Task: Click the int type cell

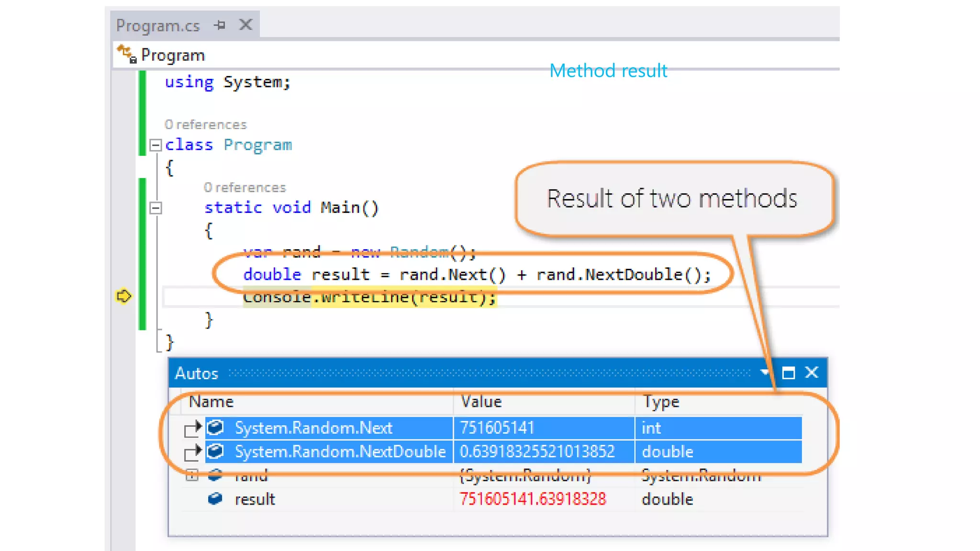Action: click(719, 428)
